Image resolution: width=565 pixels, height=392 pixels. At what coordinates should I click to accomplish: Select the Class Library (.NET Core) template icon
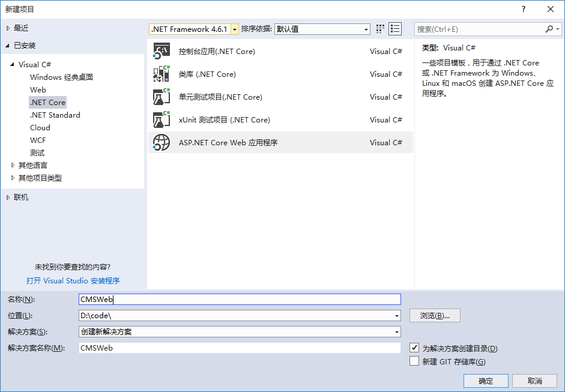pos(161,74)
